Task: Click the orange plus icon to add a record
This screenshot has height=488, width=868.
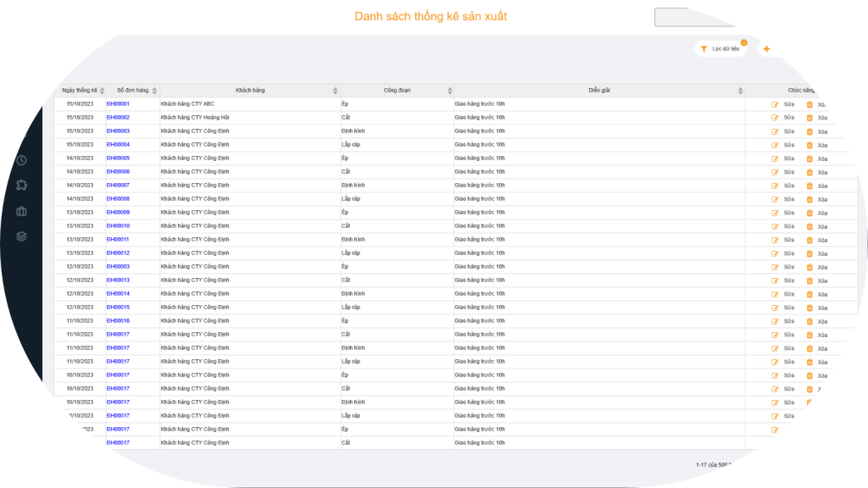Action: [766, 49]
